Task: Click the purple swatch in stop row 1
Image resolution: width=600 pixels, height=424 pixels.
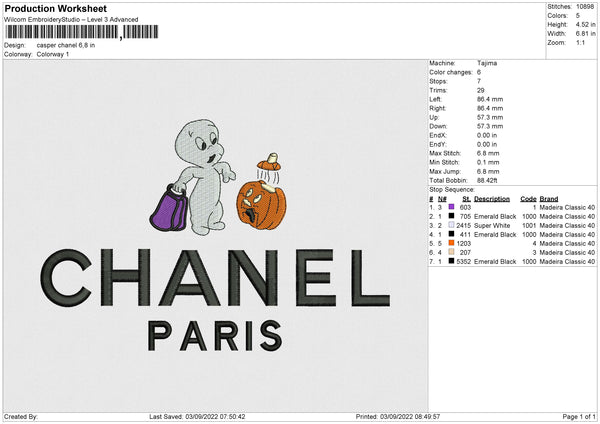Action: click(452, 207)
